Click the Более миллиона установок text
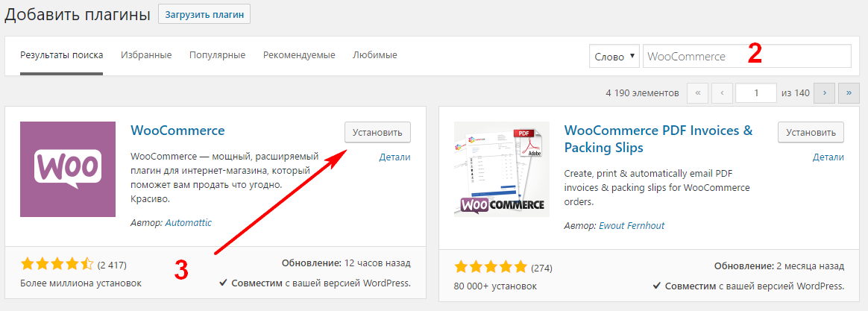Image resolution: width=868 pixels, height=311 pixels. (x=81, y=283)
